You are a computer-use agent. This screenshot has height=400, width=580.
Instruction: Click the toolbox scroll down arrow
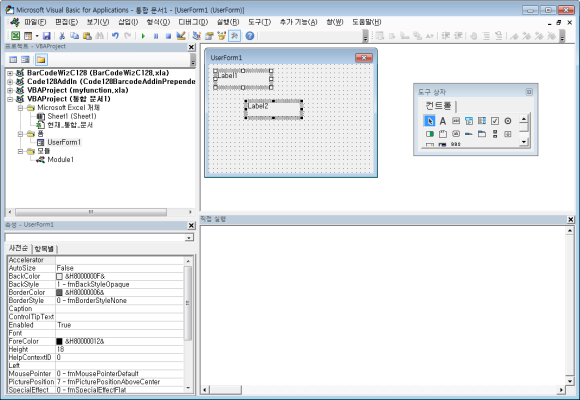tap(523, 142)
